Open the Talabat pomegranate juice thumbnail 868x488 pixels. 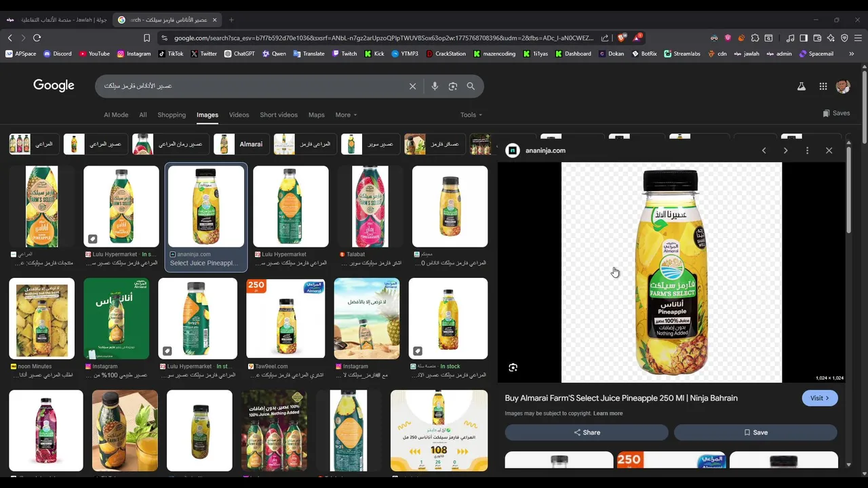pos(370,207)
